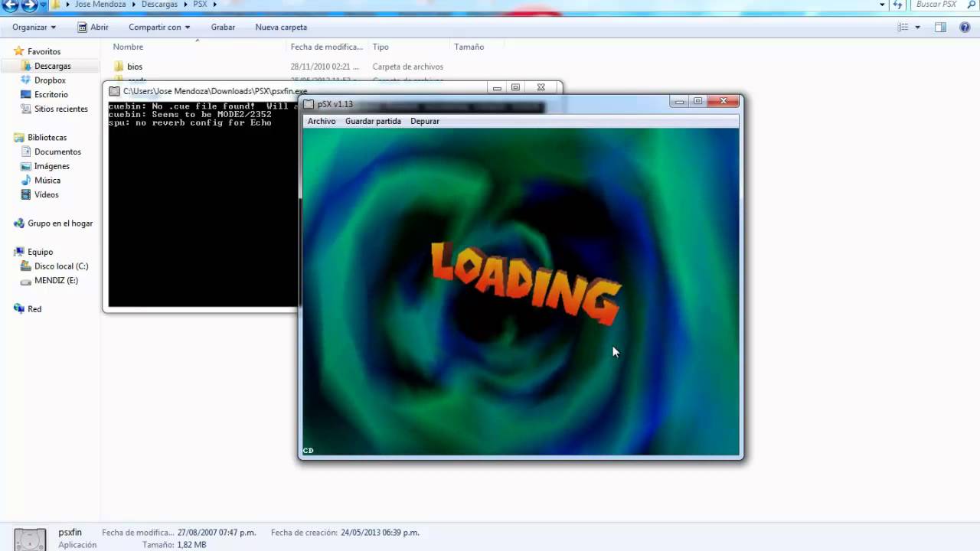Expand arrow between Jose Mendoza and Descargas
The height and width of the screenshot is (551, 980).
tap(133, 5)
